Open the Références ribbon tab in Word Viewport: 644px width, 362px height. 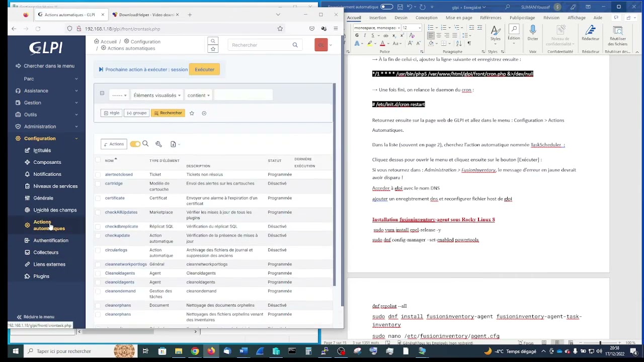click(x=491, y=18)
